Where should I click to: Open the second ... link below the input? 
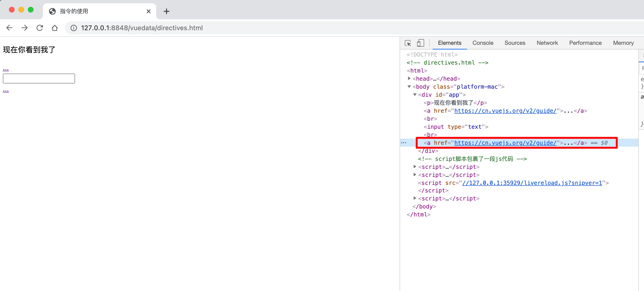coord(6,90)
